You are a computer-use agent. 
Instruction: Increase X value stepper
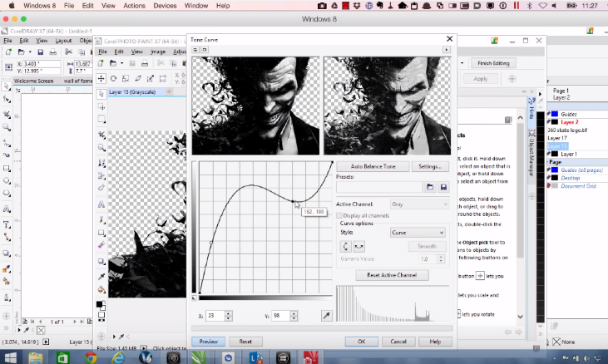pyautogui.click(x=229, y=313)
